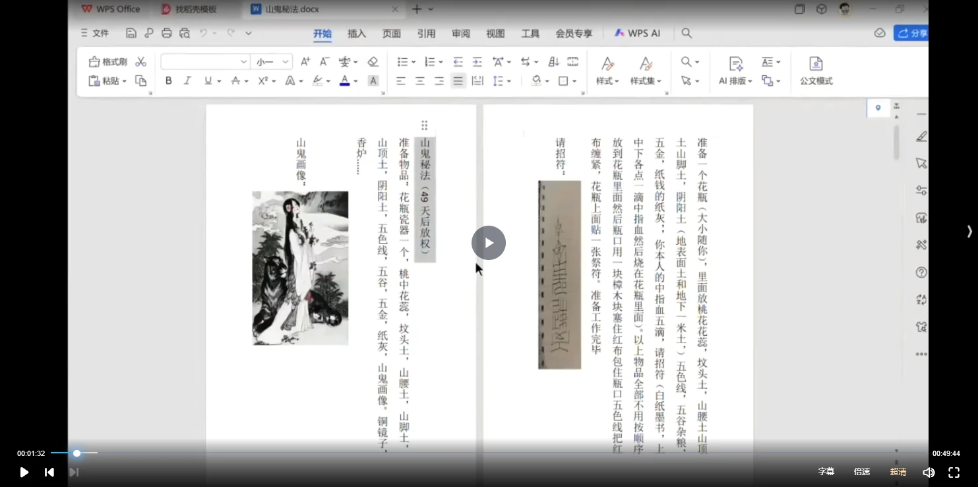This screenshot has height=487, width=980.
Task: Toggle Bold formatting
Action: point(169,81)
